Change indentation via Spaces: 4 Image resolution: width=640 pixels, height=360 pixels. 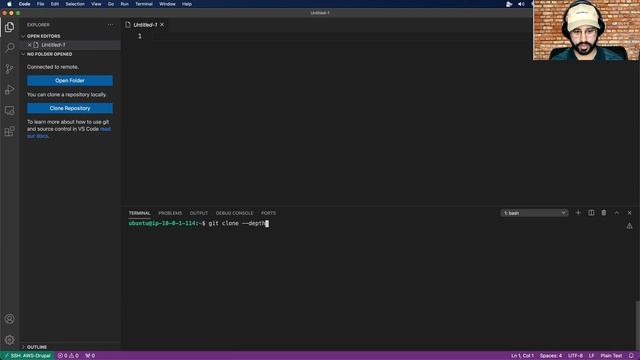click(551, 356)
